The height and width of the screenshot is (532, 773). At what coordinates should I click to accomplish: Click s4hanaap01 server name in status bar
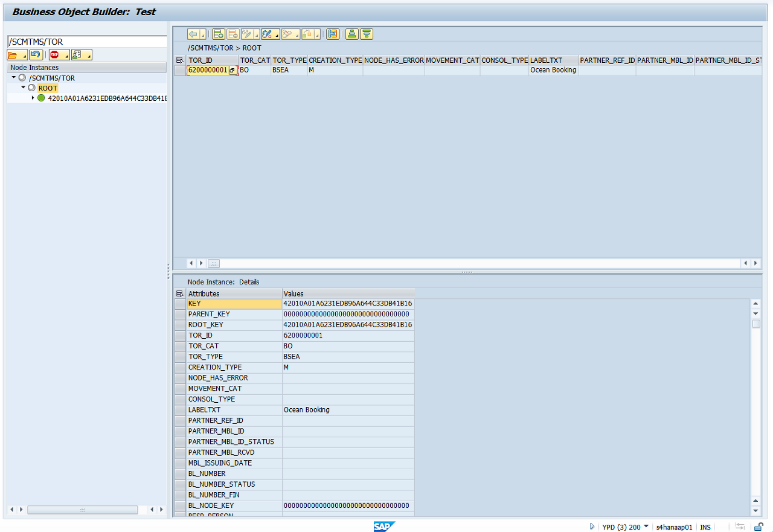674,527
